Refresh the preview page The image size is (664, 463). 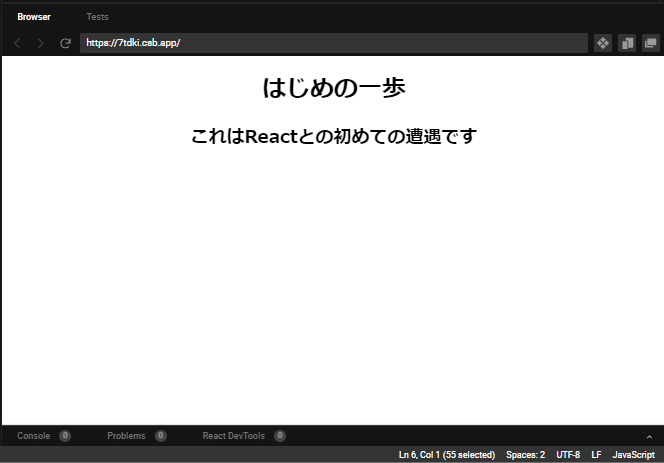[65, 43]
